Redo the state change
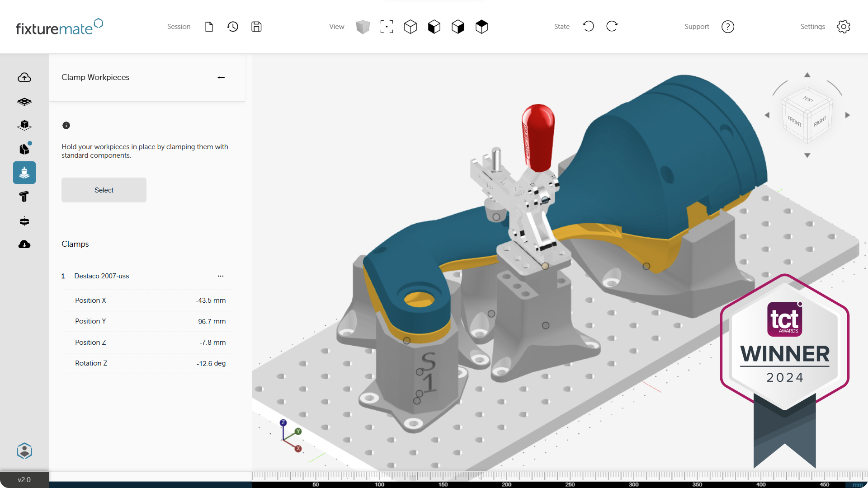This screenshot has height=488, width=868. (612, 27)
